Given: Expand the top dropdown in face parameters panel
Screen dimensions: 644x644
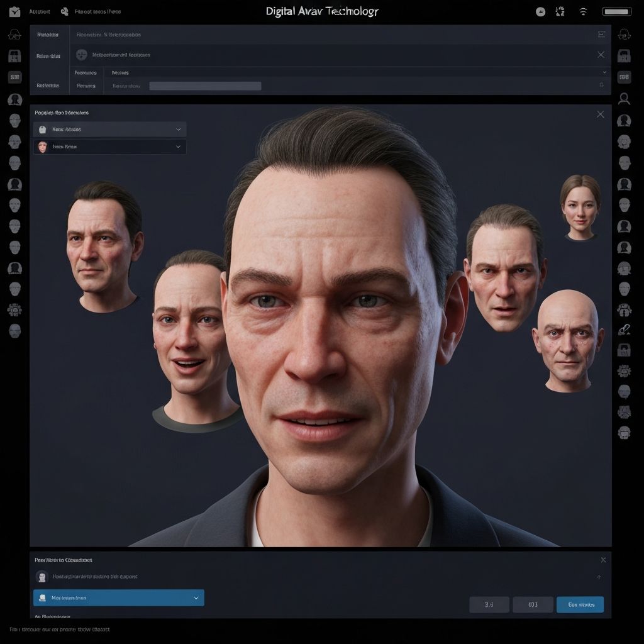Looking at the screenshot, I should [x=110, y=129].
